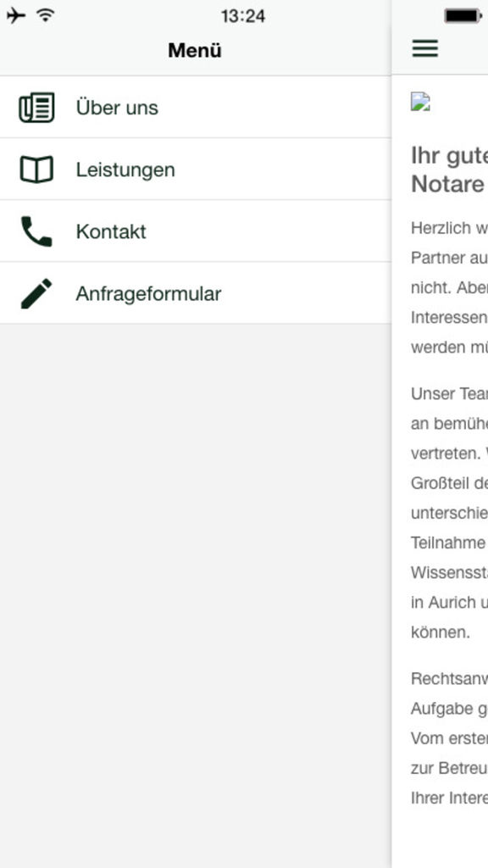The height and width of the screenshot is (868, 488).
Task: Click the empty gray area below Anfrageformular
Action: (196, 596)
